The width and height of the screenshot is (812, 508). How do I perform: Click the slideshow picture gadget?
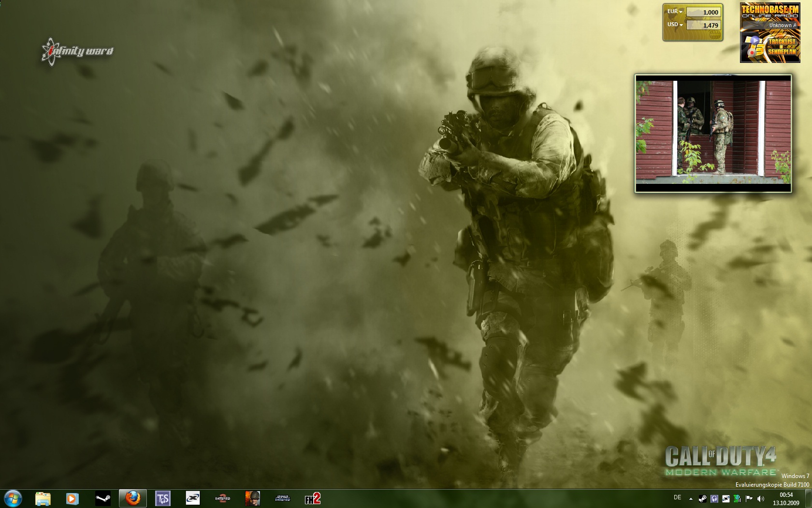click(x=713, y=133)
